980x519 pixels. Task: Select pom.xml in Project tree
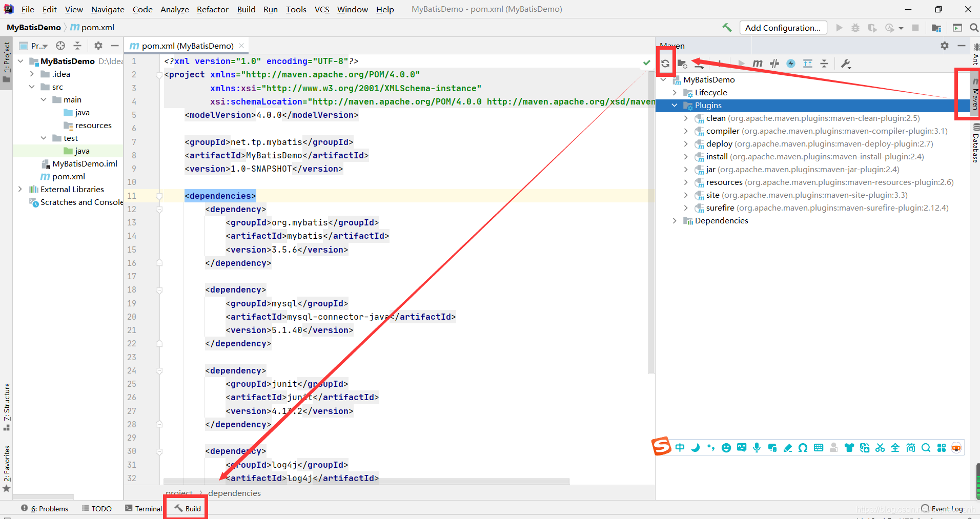(x=63, y=176)
